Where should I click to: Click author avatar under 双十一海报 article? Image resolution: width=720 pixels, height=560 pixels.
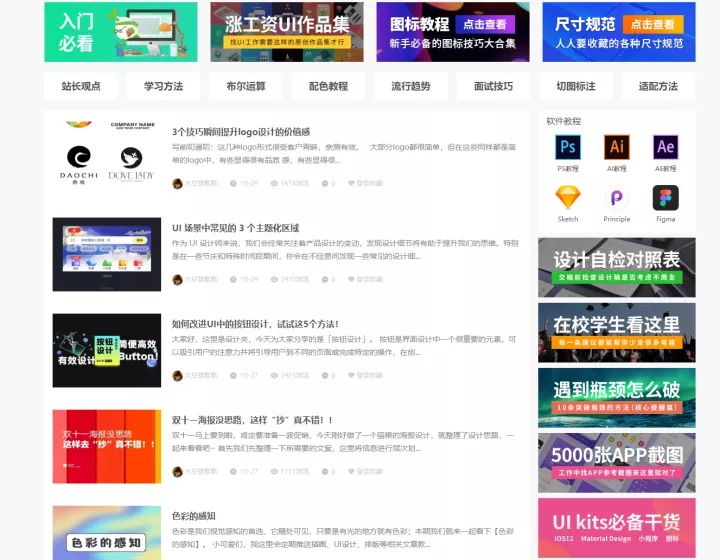tap(177, 471)
